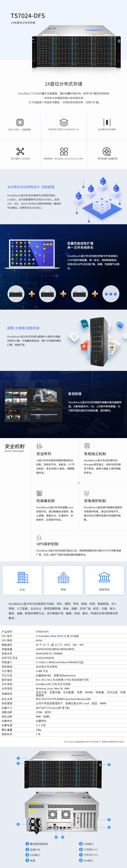This screenshot has width=127, height=868.
Task: Click the laptop image showing file icons
Action: click(33, 250)
